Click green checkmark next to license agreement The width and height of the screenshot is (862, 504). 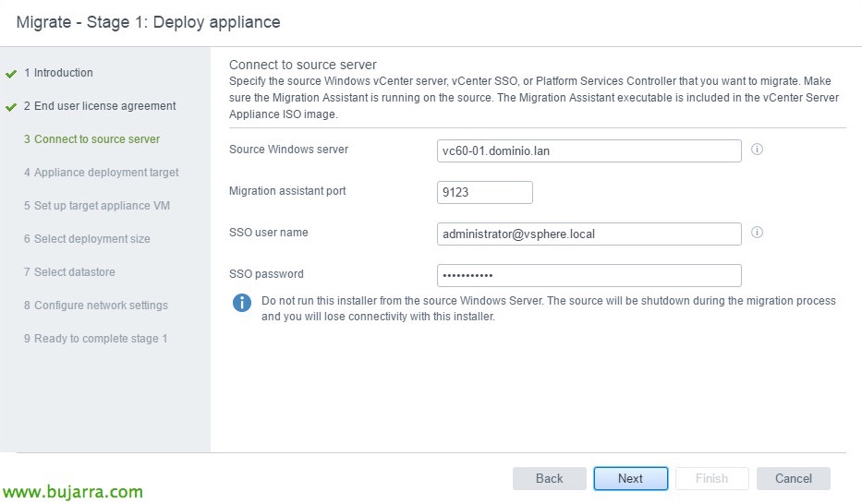[11, 106]
